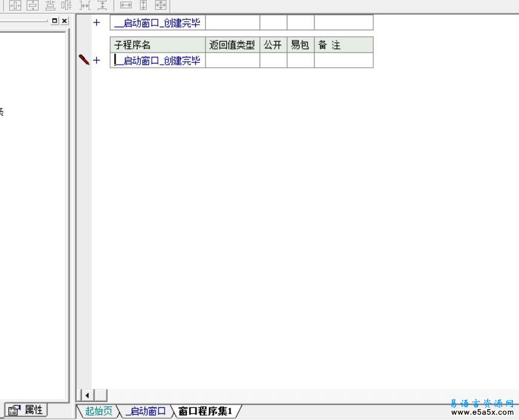
Task: Select the equal horizontal spacing icon
Action: pyautogui.click(x=67, y=5)
